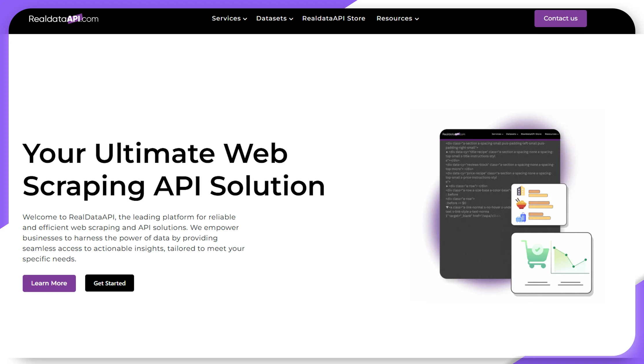Viewport: 644px width, 364px height.
Task: Click the green shopping cart icon
Action: click(535, 255)
